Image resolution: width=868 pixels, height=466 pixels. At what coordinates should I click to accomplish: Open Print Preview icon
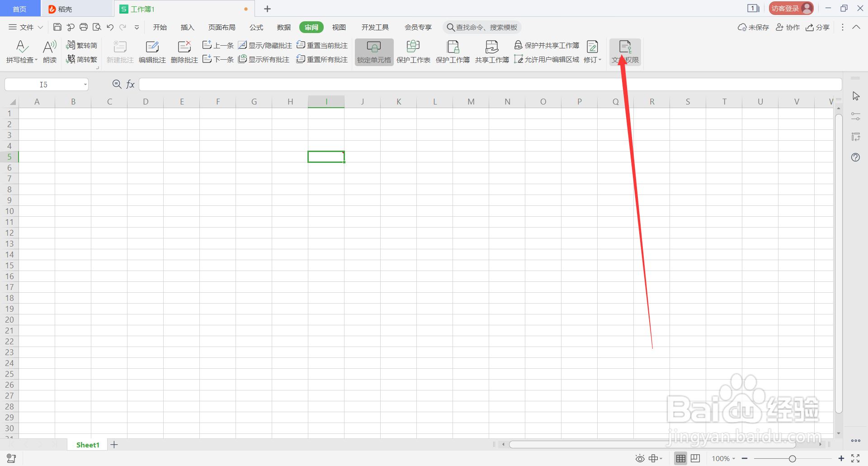pos(97,27)
